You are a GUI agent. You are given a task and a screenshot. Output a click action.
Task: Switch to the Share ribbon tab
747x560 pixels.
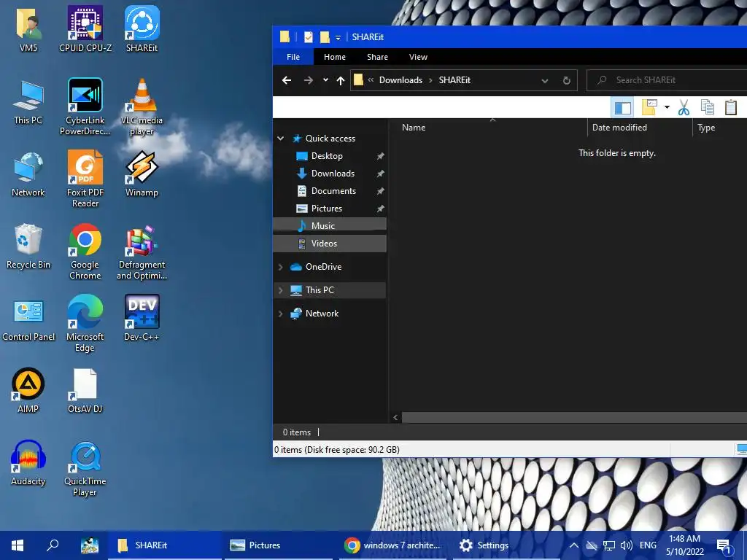(x=377, y=57)
